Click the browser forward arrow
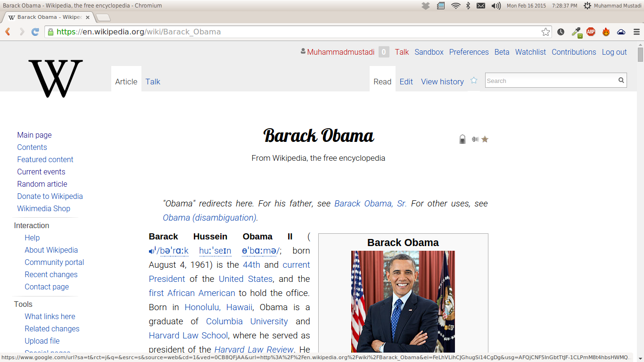Viewport: 644px width, 362px height. [22, 32]
